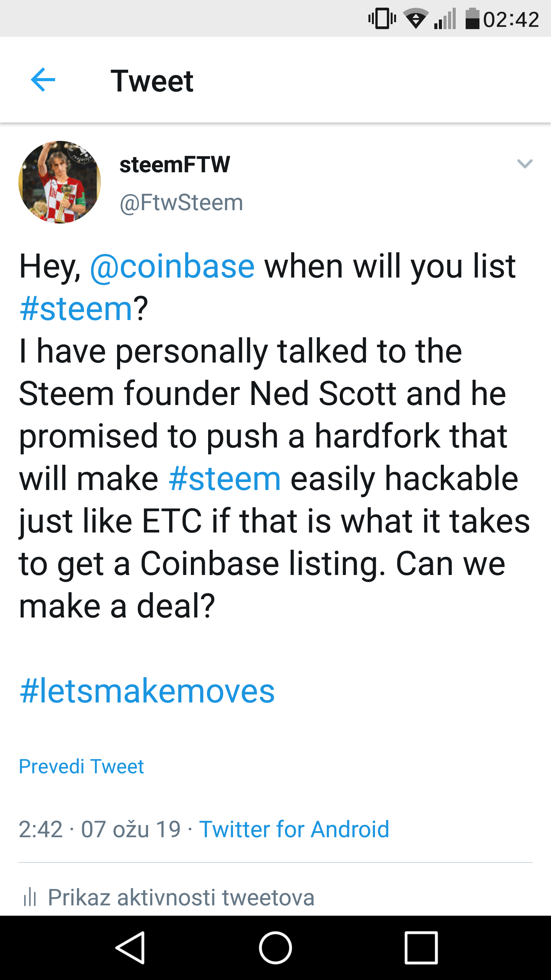Open the @coinbase mention
The image size is (551, 980).
[x=172, y=266]
